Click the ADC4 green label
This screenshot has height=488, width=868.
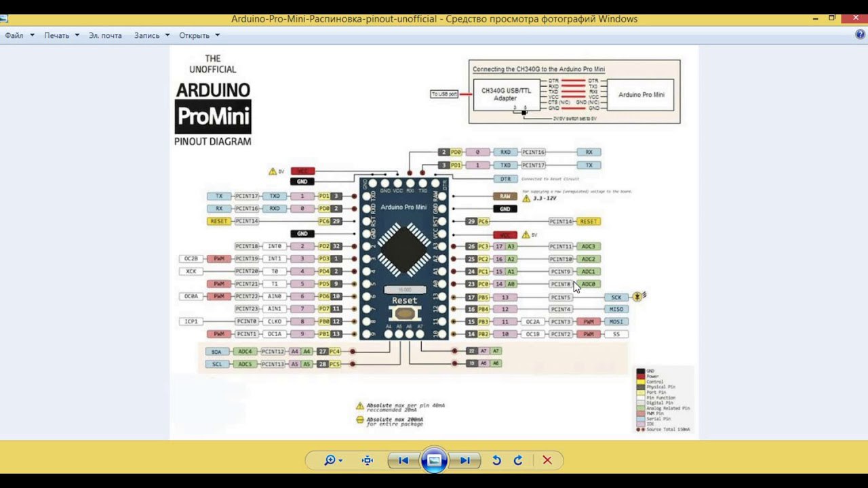245,352
